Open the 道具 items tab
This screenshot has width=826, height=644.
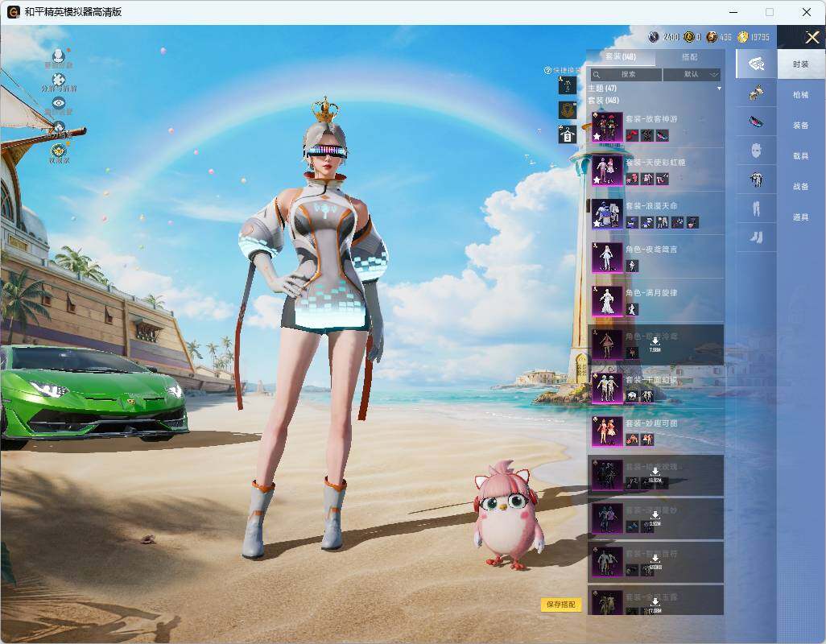(801, 217)
